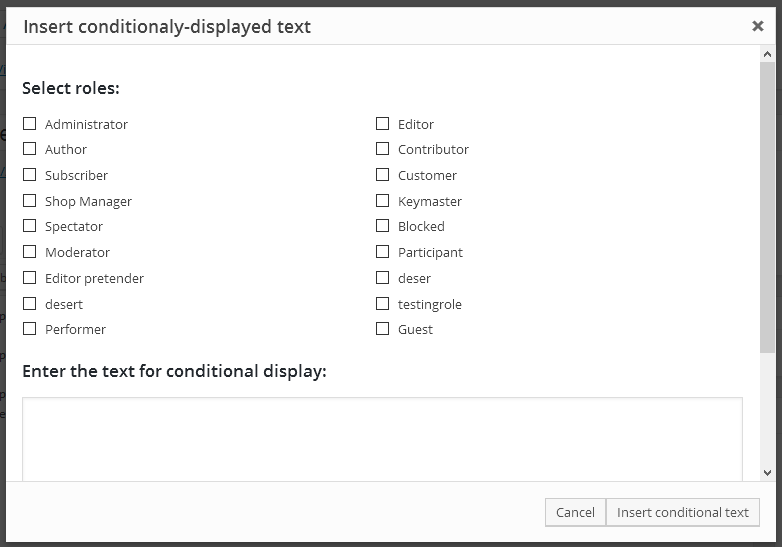
Task: Check the Moderator checkbox
Action: click(x=30, y=252)
